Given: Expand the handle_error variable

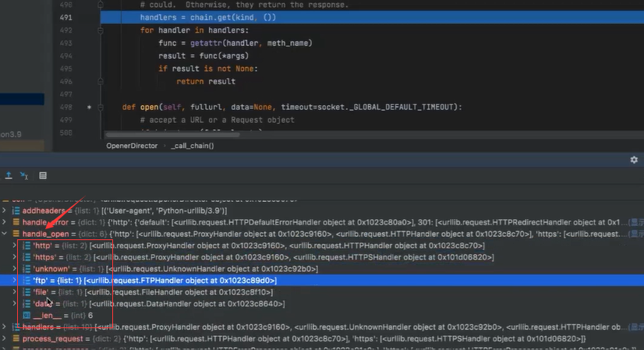Looking at the screenshot, I should tap(4, 222).
